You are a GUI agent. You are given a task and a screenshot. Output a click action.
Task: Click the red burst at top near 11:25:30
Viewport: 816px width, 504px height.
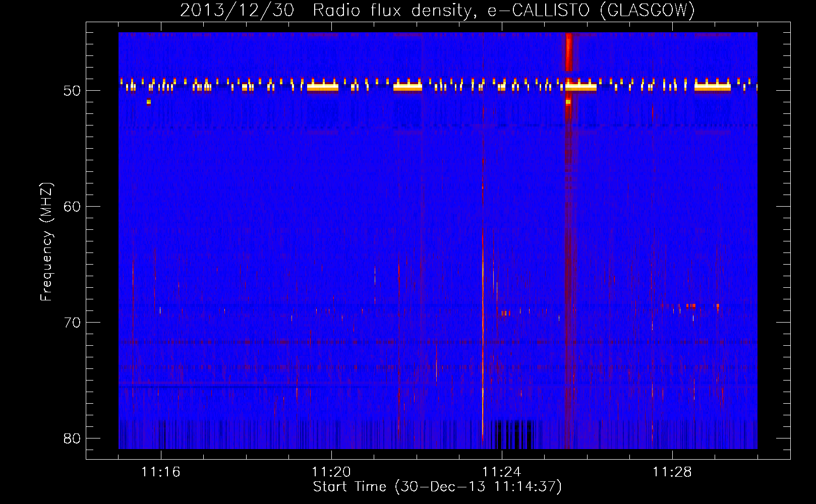click(568, 52)
